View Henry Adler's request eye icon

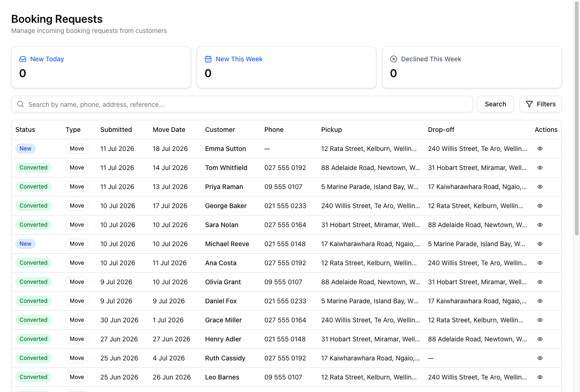540,339
